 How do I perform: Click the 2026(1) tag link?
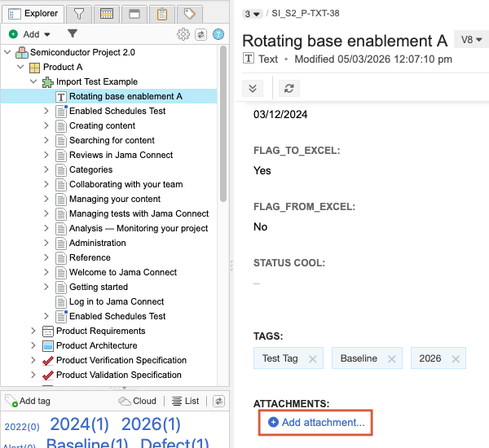pos(151,424)
